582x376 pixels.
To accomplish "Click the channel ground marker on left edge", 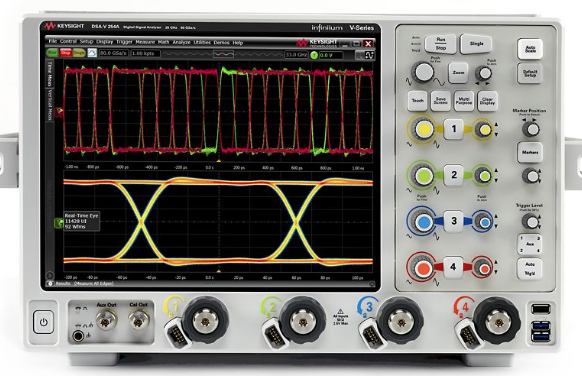I will point(59,111).
